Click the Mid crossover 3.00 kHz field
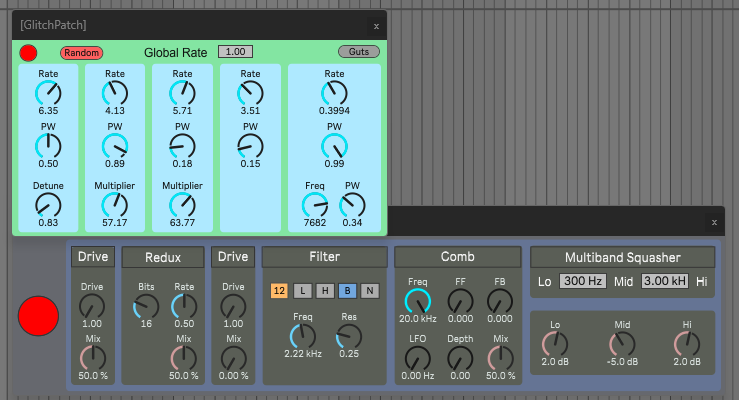The image size is (739, 400). pyautogui.click(x=665, y=281)
